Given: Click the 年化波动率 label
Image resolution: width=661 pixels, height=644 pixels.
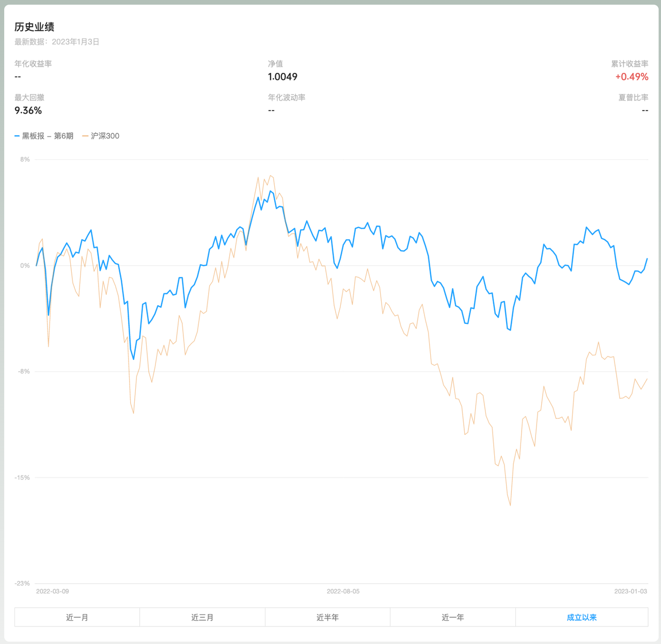Looking at the screenshot, I should [x=287, y=98].
